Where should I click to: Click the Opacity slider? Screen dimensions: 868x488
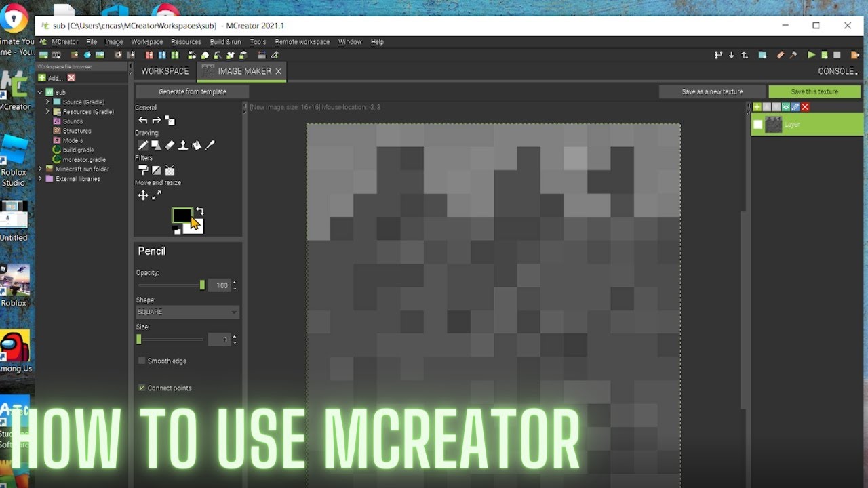point(171,285)
